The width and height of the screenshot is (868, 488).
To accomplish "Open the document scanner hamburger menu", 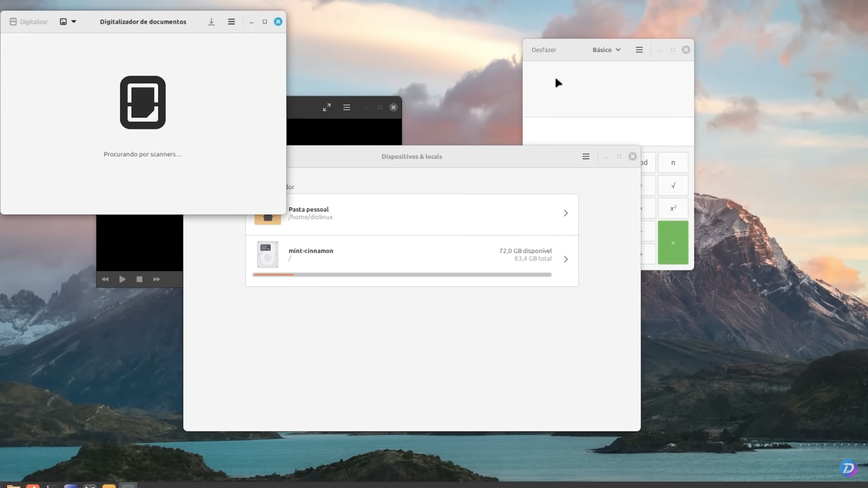I will (231, 21).
